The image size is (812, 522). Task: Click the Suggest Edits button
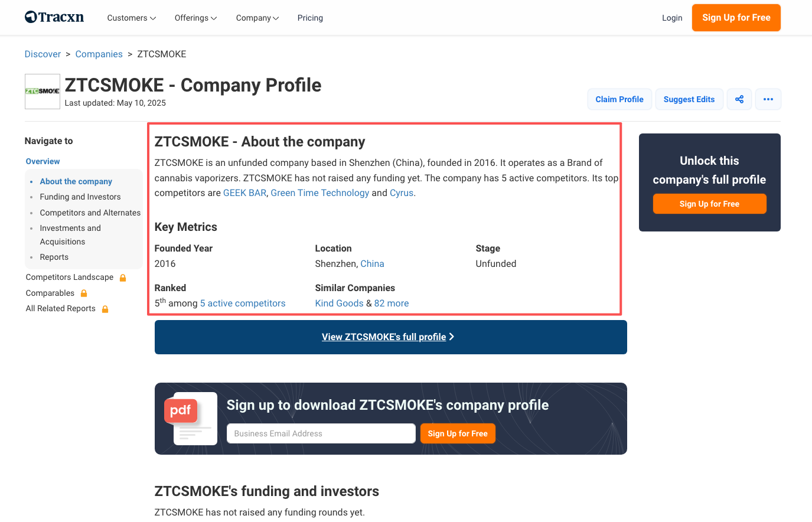tap(689, 99)
